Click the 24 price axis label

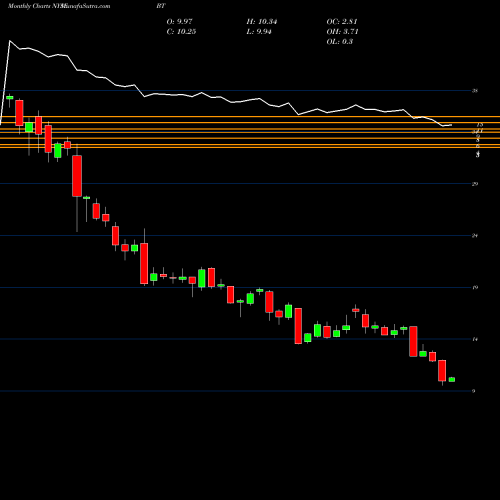coord(475,236)
